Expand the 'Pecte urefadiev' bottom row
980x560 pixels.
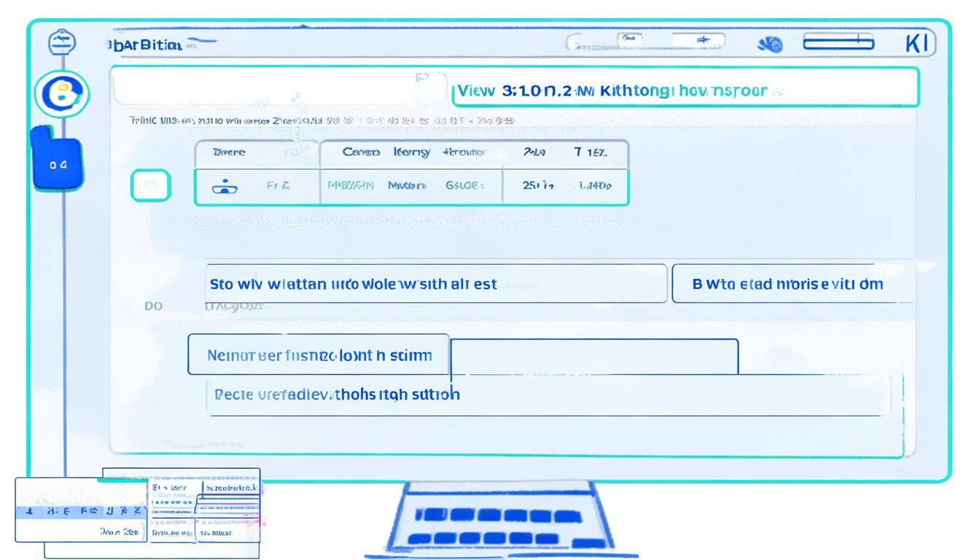coord(547,395)
